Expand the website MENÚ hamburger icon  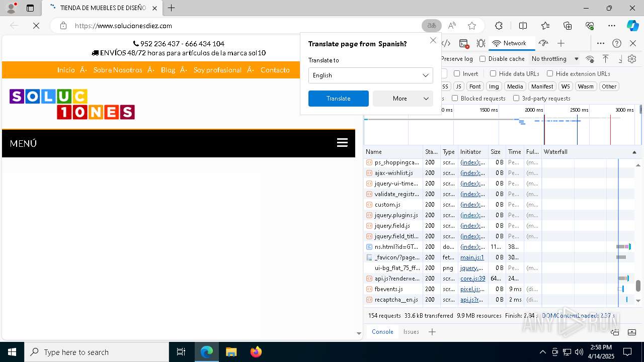point(342,143)
